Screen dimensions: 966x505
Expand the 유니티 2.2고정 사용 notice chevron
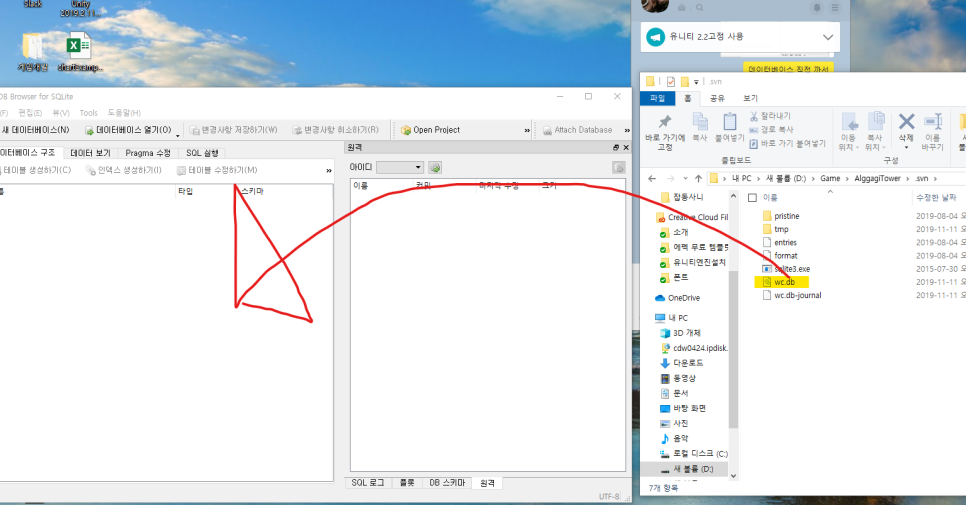tap(827, 37)
